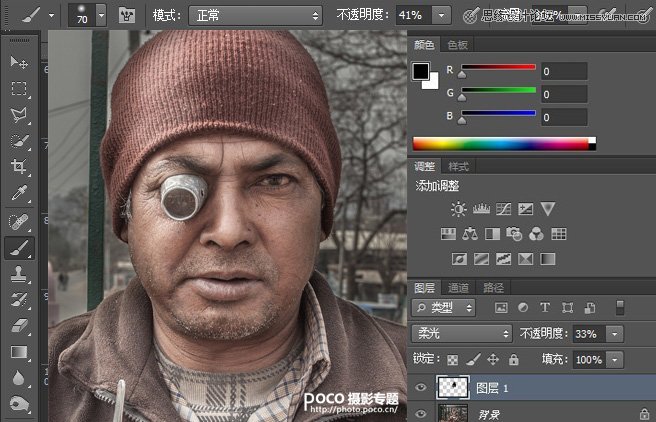Toggle lock transparent pixels for the layer
Image resolution: width=656 pixels, height=422 pixels.
point(453,359)
